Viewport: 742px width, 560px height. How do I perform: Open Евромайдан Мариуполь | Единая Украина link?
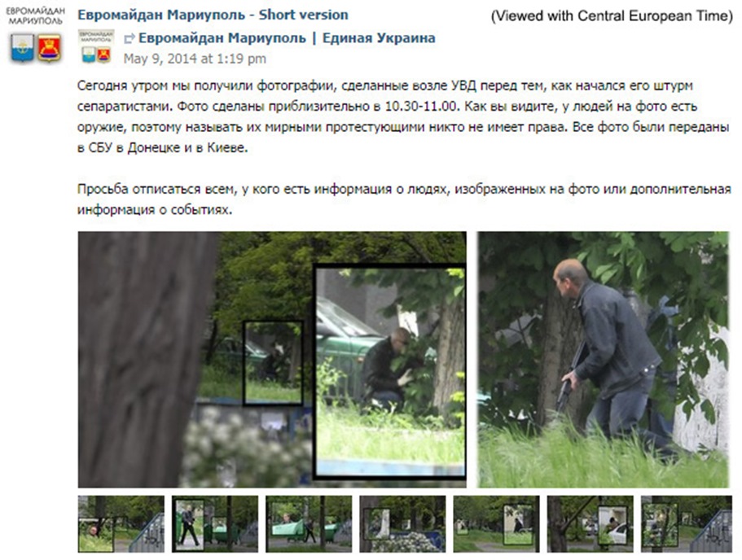click(287, 37)
